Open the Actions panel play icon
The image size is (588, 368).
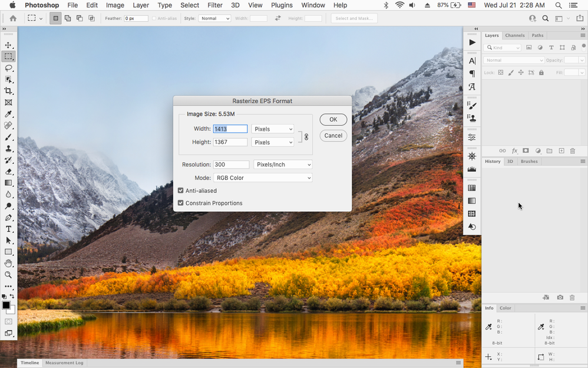pyautogui.click(x=472, y=42)
